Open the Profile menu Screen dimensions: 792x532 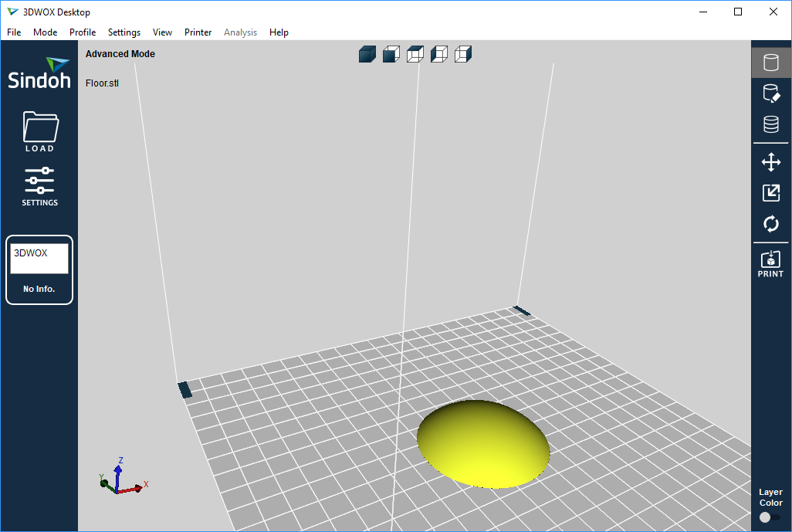[x=83, y=32]
